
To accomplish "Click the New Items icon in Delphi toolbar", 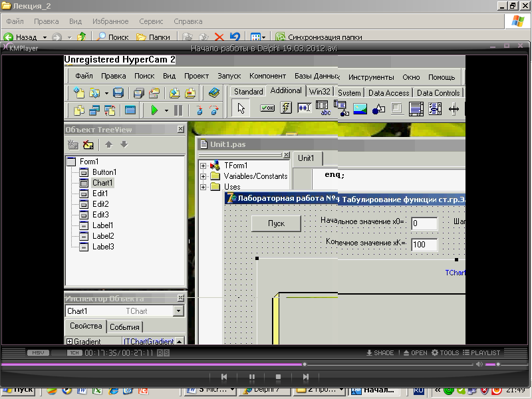I will 79,92.
